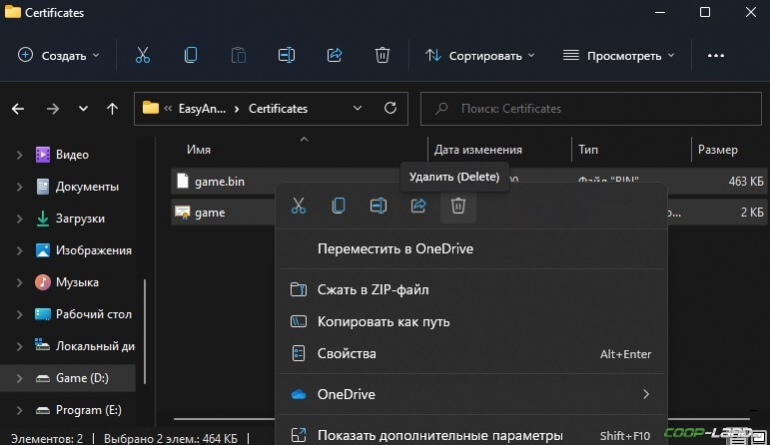Click the Delete trash icon in context menu
770x445 pixels.
point(458,206)
